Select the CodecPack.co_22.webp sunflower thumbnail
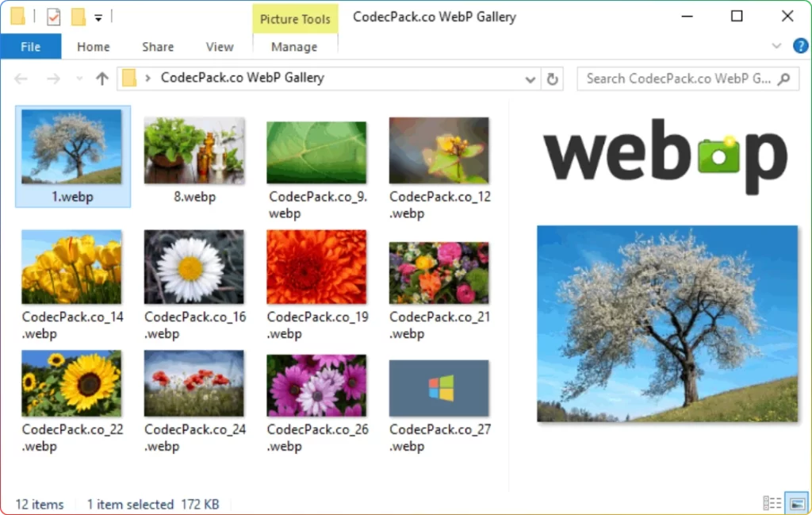Screen dimensions: 812x515 [71, 383]
